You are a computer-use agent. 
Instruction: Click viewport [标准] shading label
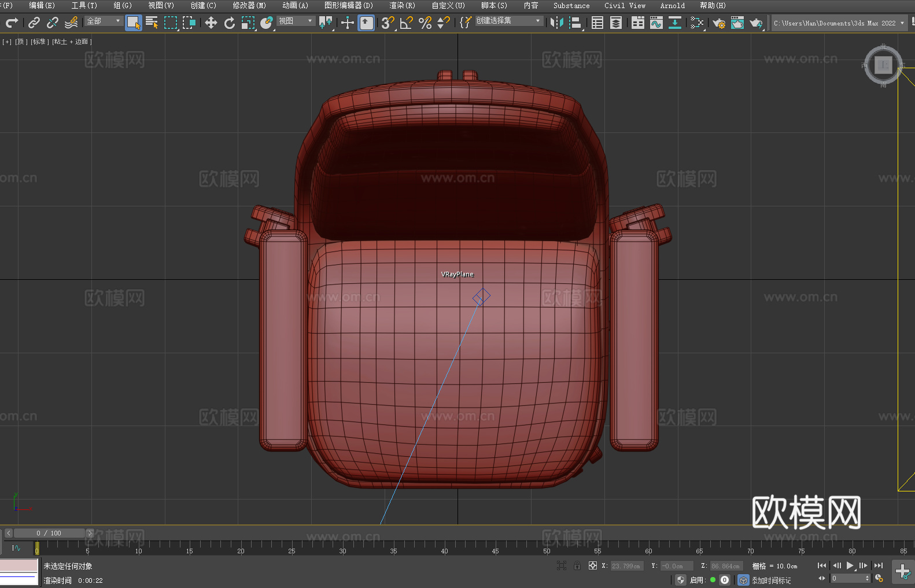[x=39, y=42]
